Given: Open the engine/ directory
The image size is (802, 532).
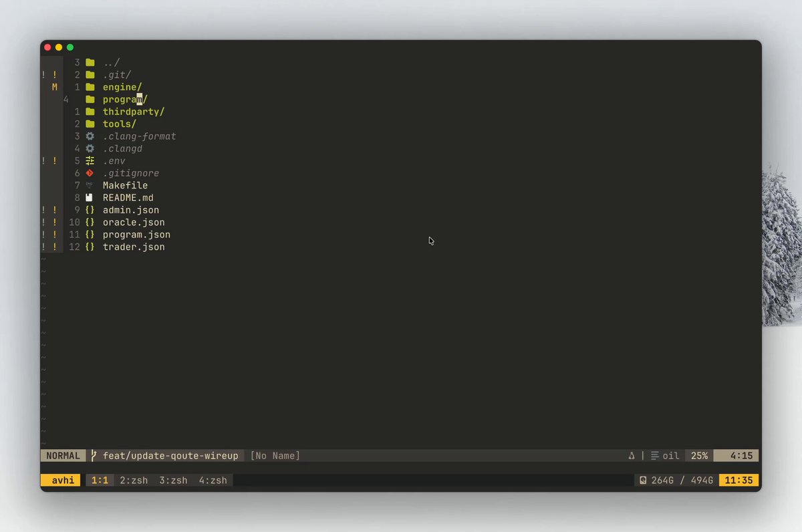Looking at the screenshot, I should coord(122,87).
